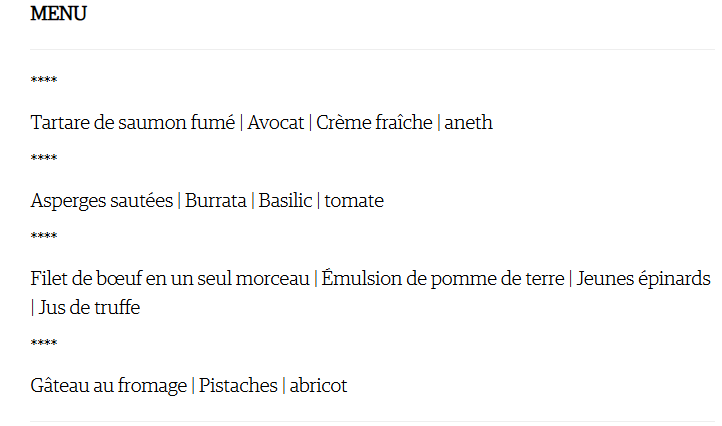The height and width of the screenshot is (426, 722).
Task: Click the MENU heading
Action: 58,13
